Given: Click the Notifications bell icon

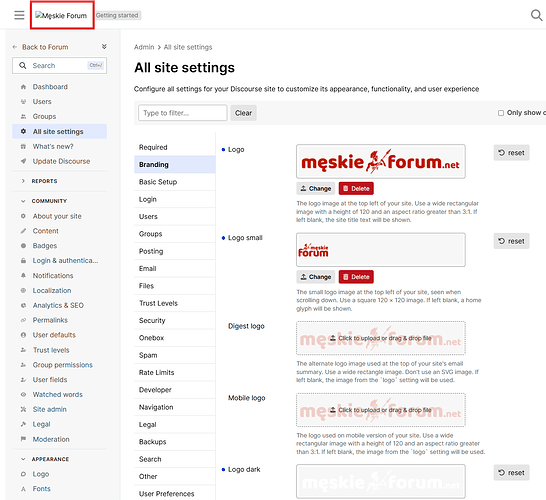Looking at the screenshot, I should click(x=23, y=275).
